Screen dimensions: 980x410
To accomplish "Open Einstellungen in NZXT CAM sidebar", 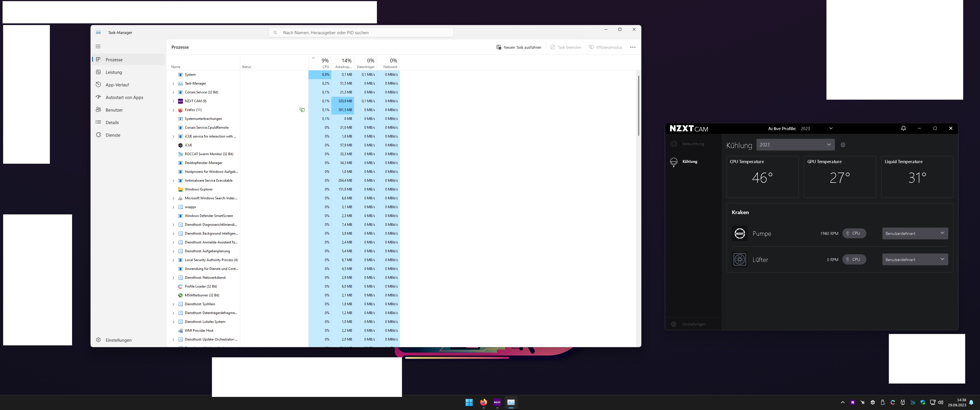I will click(x=693, y=324).
